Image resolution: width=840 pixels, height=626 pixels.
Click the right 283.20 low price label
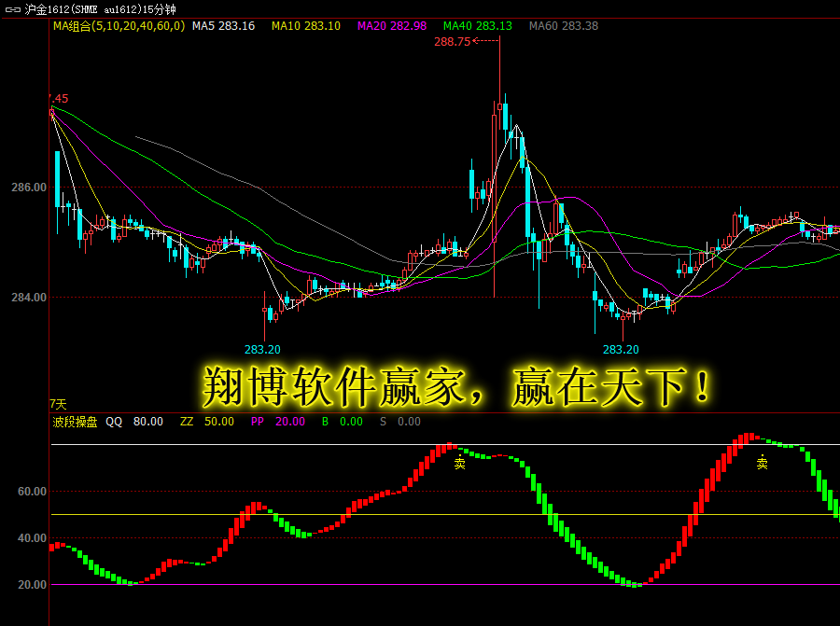click(621, 350)
